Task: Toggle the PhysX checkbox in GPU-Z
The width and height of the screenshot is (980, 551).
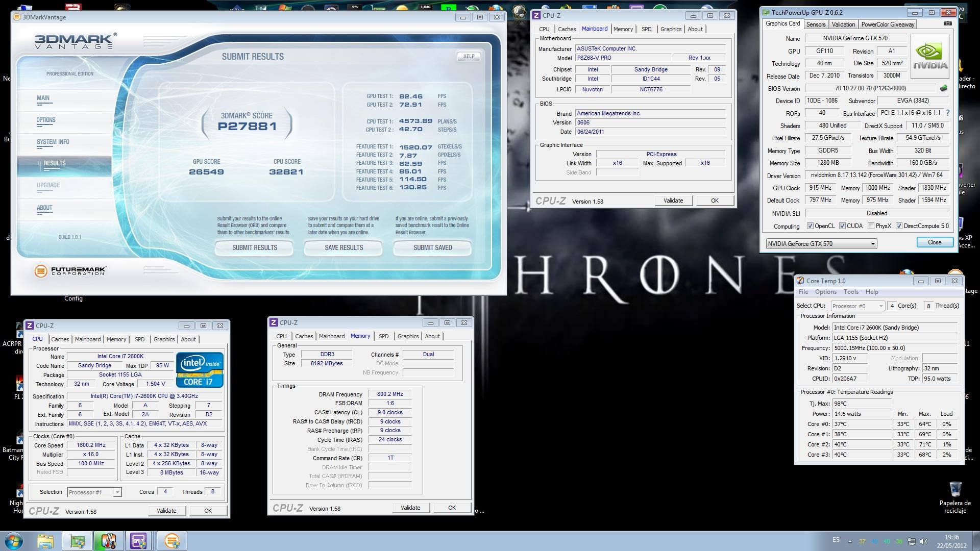Action: [871, 226]
